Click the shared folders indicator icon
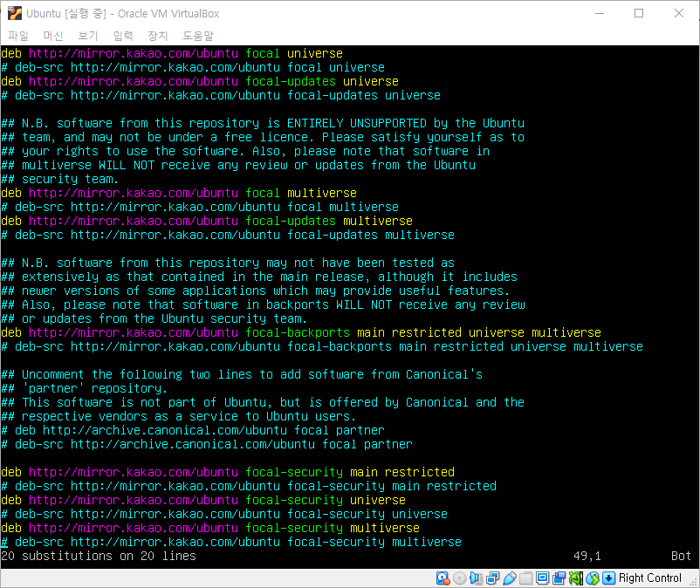 (x=526, y=578)
